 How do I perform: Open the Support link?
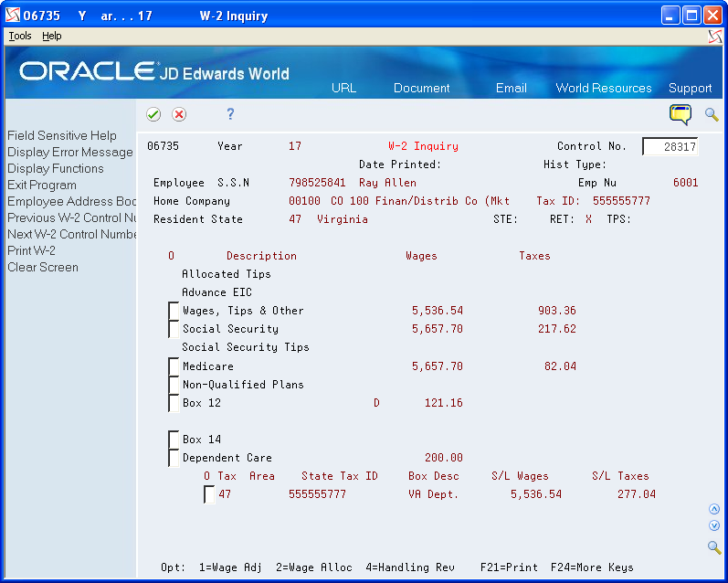691,89
